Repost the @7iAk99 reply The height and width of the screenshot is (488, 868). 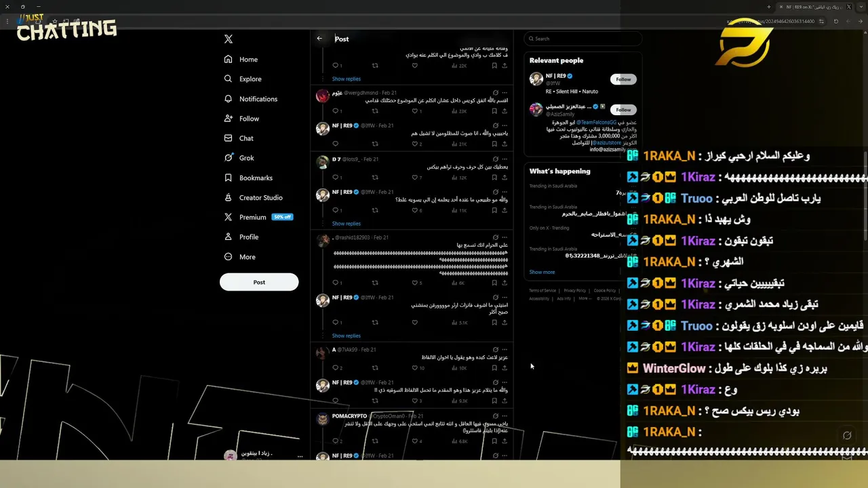pyautogui.click(x=375, y=368)
